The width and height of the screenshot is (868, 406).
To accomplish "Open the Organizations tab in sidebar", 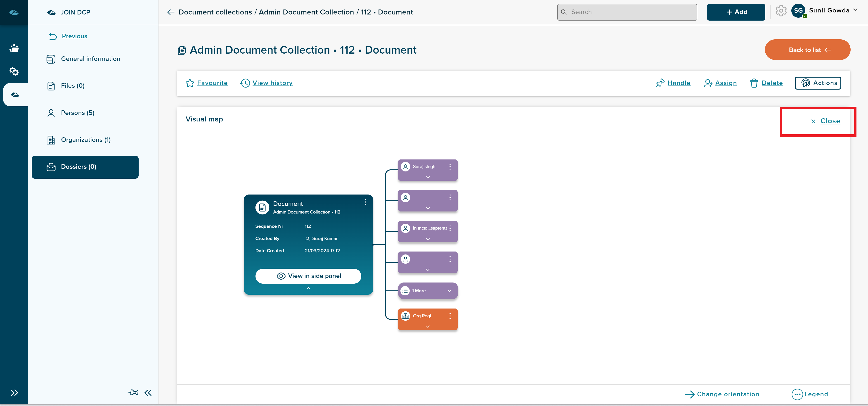I will coord(86,140).
